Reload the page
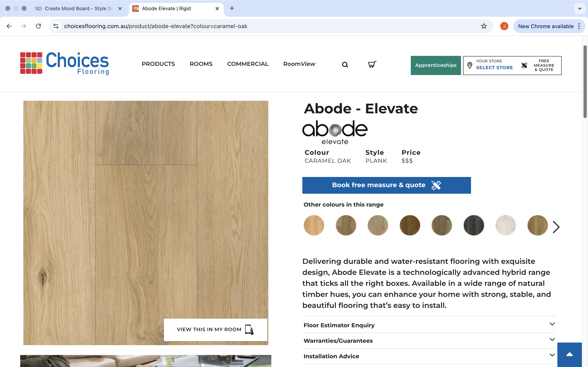This screenshot has width=588, height=367. (x=38, y=26)
